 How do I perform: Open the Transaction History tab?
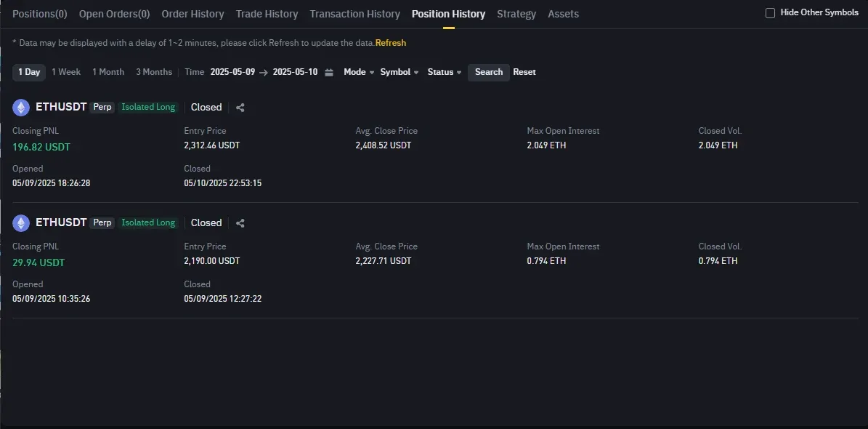pos(354,14)
